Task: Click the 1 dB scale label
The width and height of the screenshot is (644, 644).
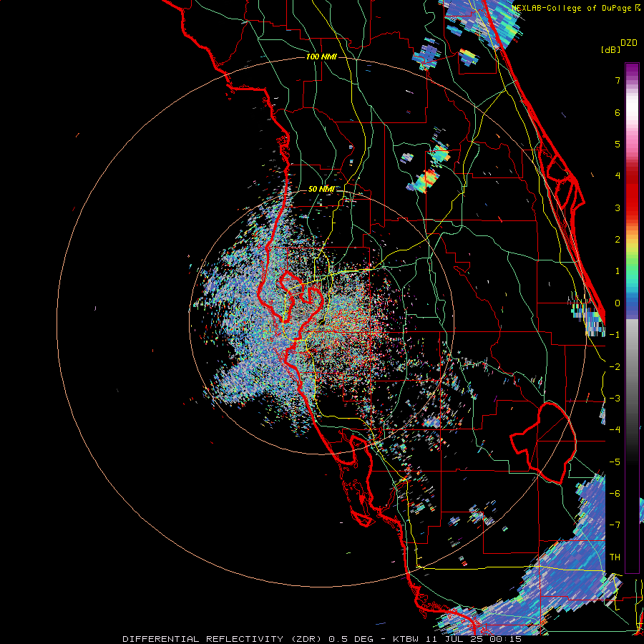Action: [x=618, y=271]
